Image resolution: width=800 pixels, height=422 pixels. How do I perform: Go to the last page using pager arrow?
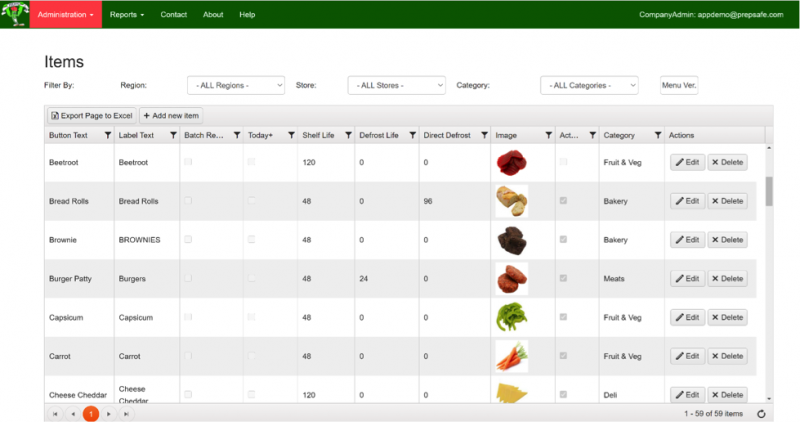126,413
